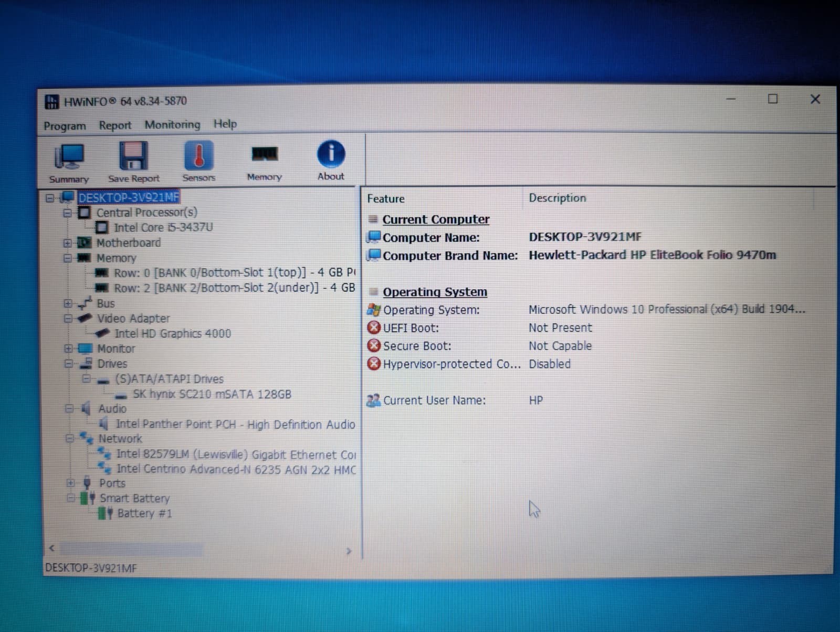Click the red icon beside UEFI Boot
Image resolution: width=840 pixels, height=632 pixels.
(374, 328)
